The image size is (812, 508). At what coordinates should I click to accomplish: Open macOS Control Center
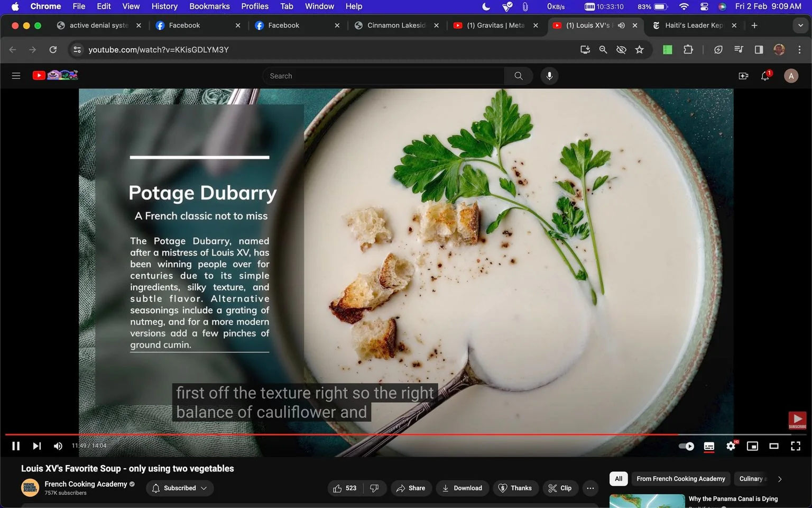(x=704, y=6)
